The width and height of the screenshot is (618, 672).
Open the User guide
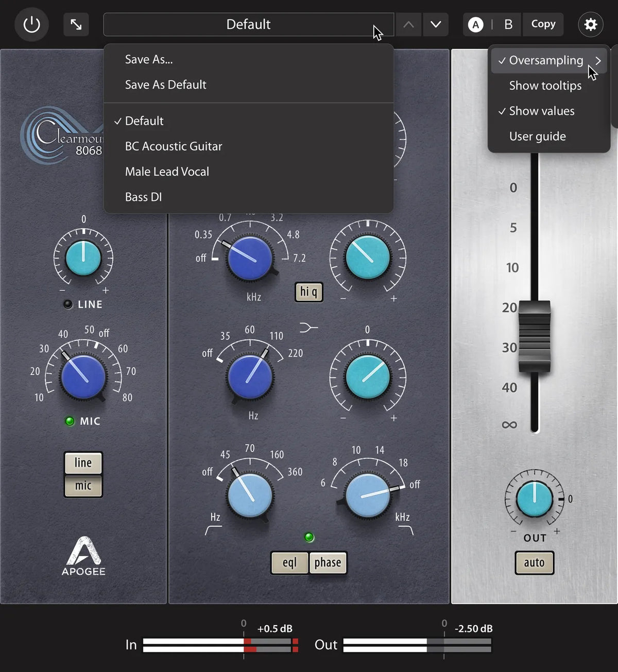[x=536, y=136]
